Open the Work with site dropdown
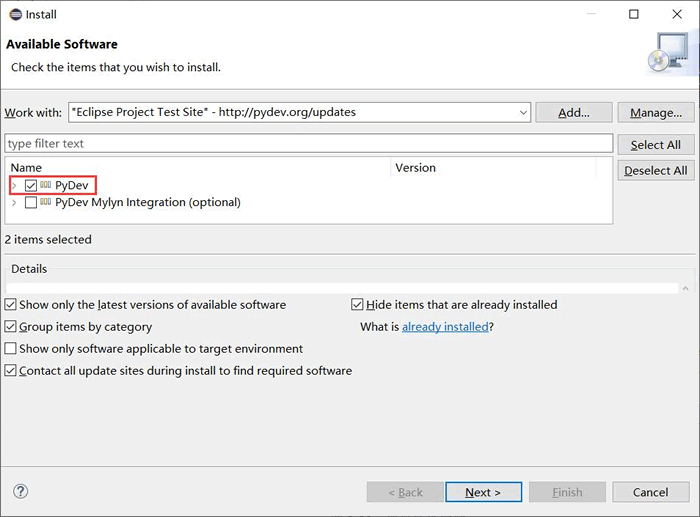 coord(523,113)
